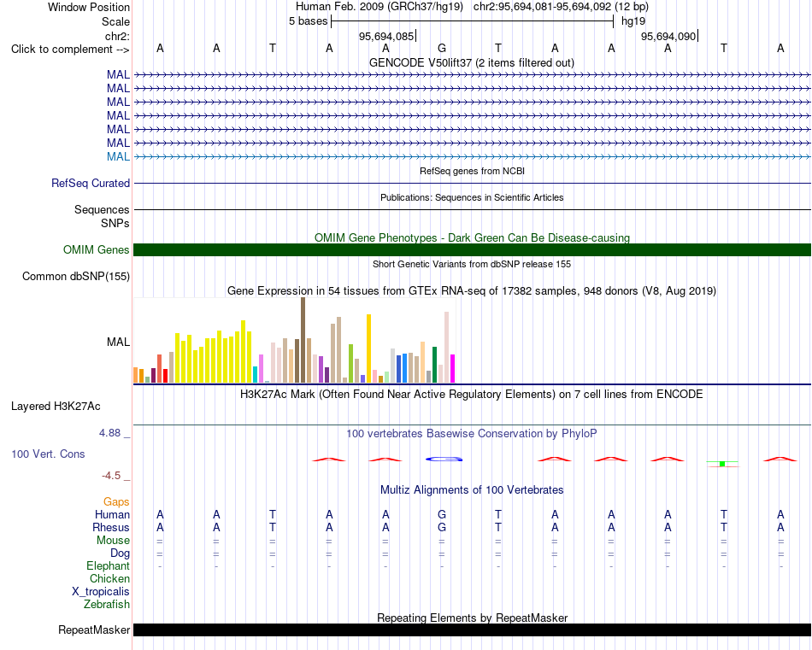
Task: Click the black RepeatMasker element bar
Action: [472, 630]
